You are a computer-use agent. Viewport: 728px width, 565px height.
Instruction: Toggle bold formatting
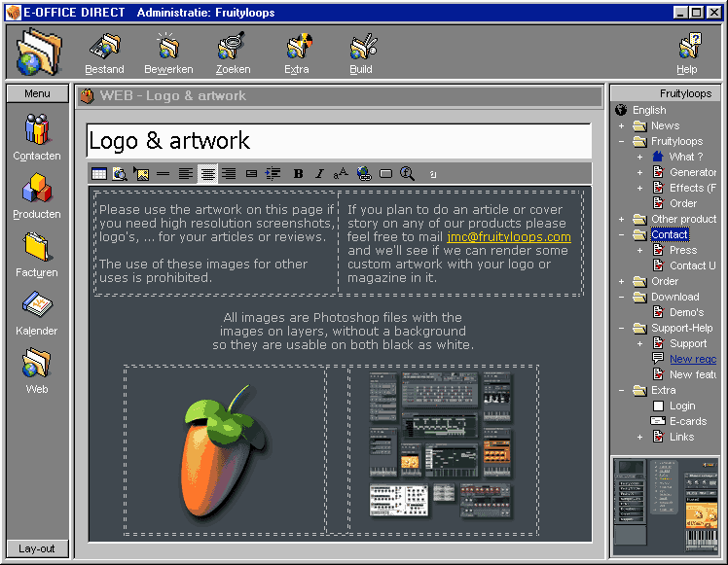pyautogui.click(x=298, y=174)
